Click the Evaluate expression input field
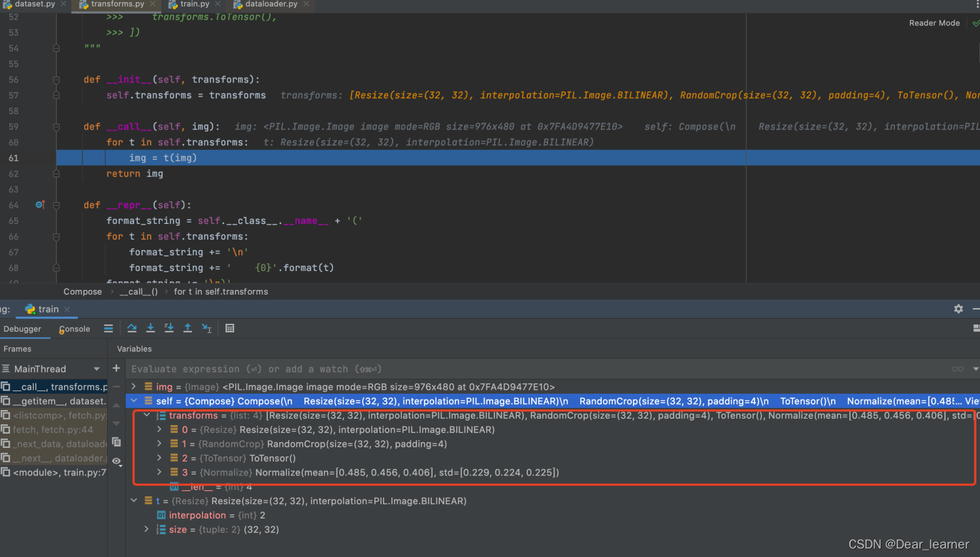This screenshot has height=557, width=980. point(536,369)
